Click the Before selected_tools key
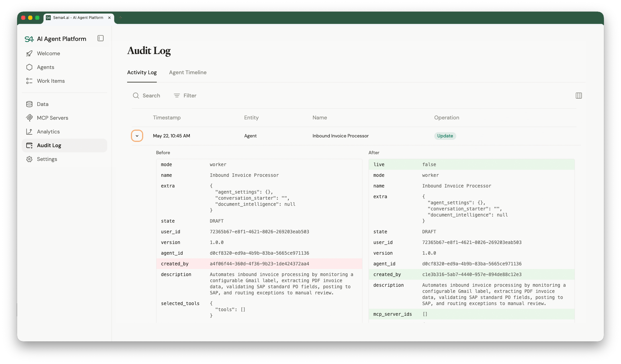The height and width of the screenshot is (364, 621). (180, 304)
